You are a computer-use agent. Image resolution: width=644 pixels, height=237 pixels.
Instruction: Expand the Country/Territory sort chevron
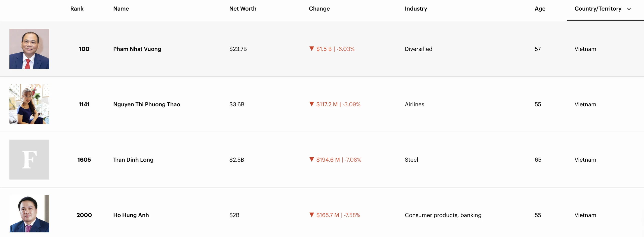pos(629,9)
